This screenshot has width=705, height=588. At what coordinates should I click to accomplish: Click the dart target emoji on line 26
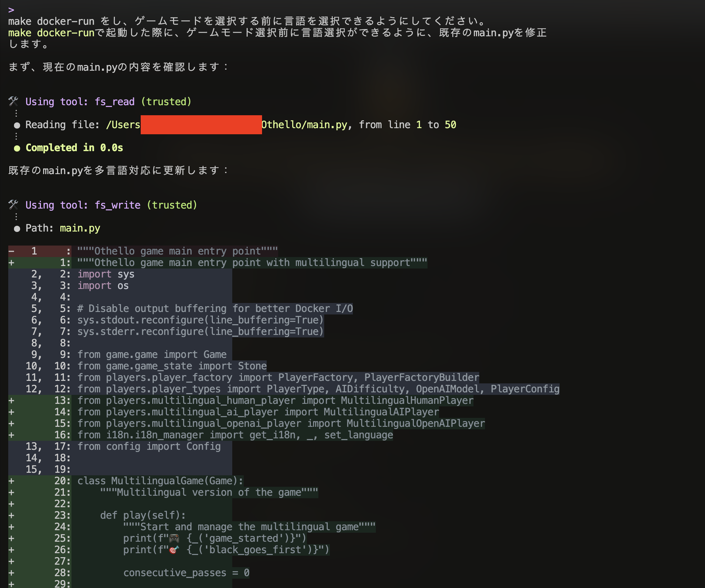pyautogui.click(x=174, y=550)
